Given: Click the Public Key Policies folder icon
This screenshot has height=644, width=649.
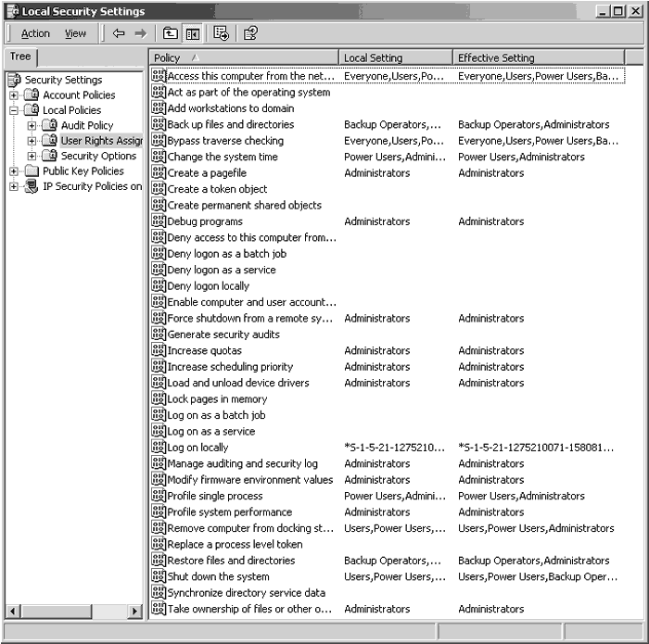Looking at the screenshot, I should (x=32, y=170).
